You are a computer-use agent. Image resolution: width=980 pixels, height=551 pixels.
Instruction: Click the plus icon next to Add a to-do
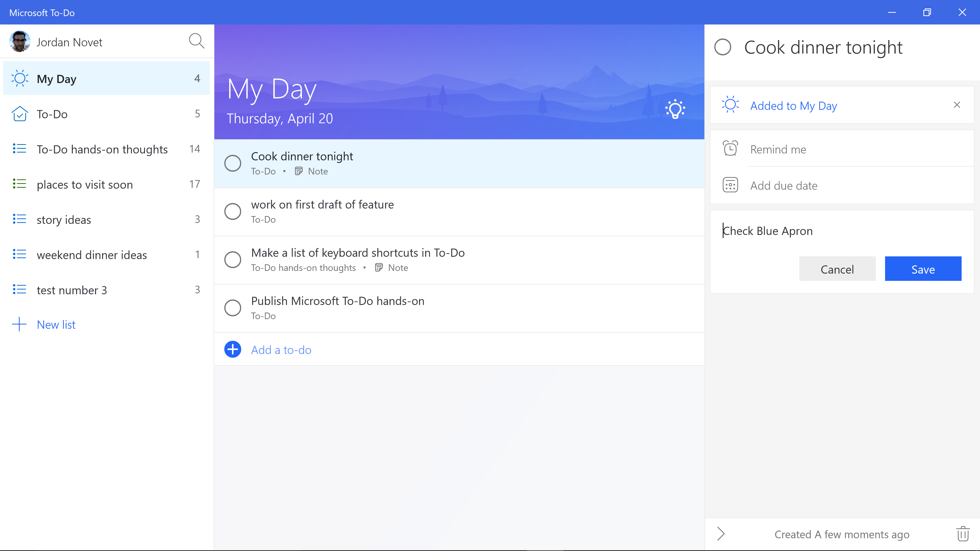232,349
